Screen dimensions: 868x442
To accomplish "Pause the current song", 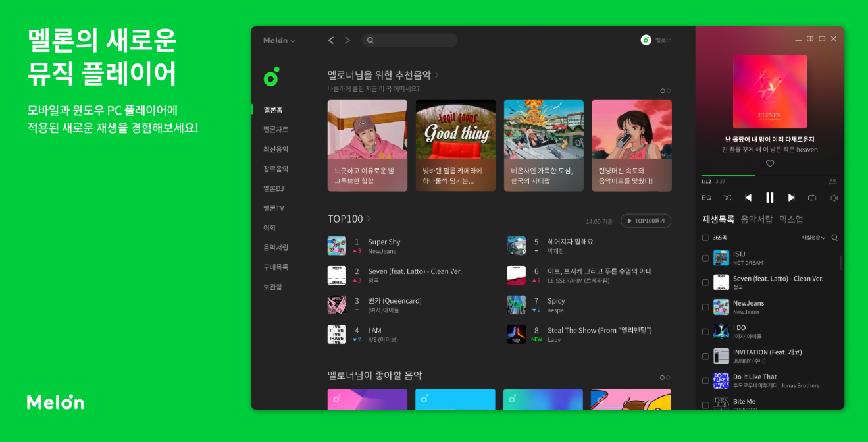I will [x=769, y=198].
